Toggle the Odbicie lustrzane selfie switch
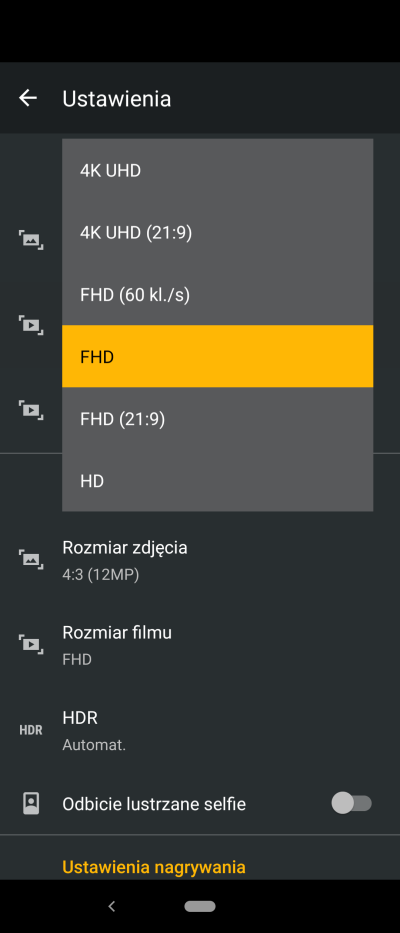The height and width of the screenshot is (933, 400). point(351,803)
